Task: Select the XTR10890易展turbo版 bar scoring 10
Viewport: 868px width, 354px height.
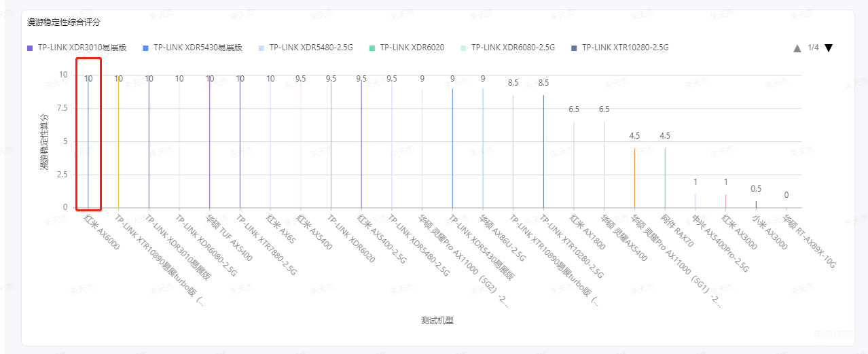Action: [119, 141]
